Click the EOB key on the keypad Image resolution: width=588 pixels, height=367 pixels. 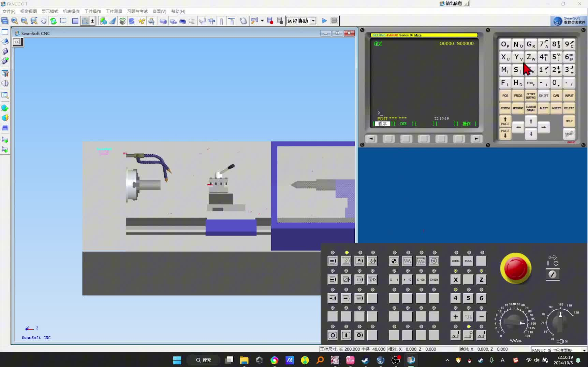coord(531,83)
